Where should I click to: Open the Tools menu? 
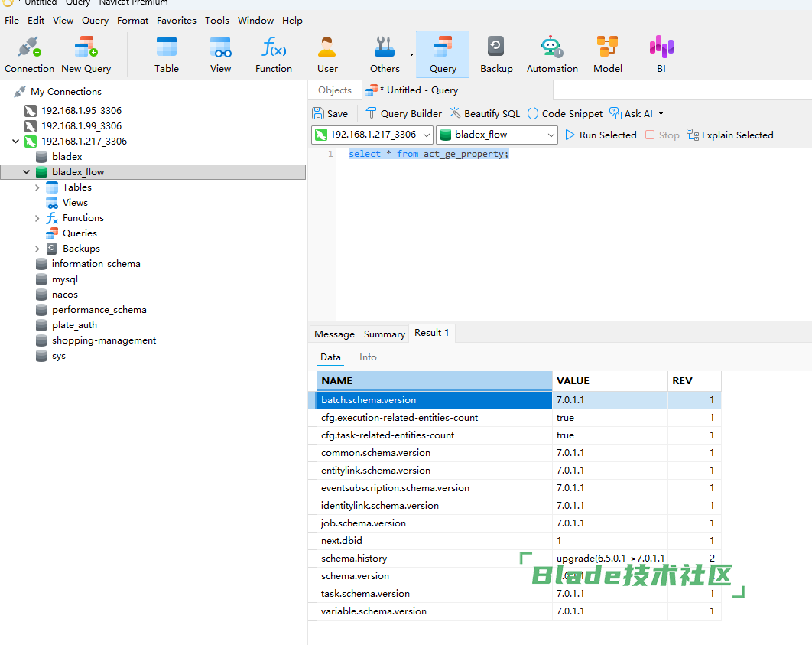[216, 20]
